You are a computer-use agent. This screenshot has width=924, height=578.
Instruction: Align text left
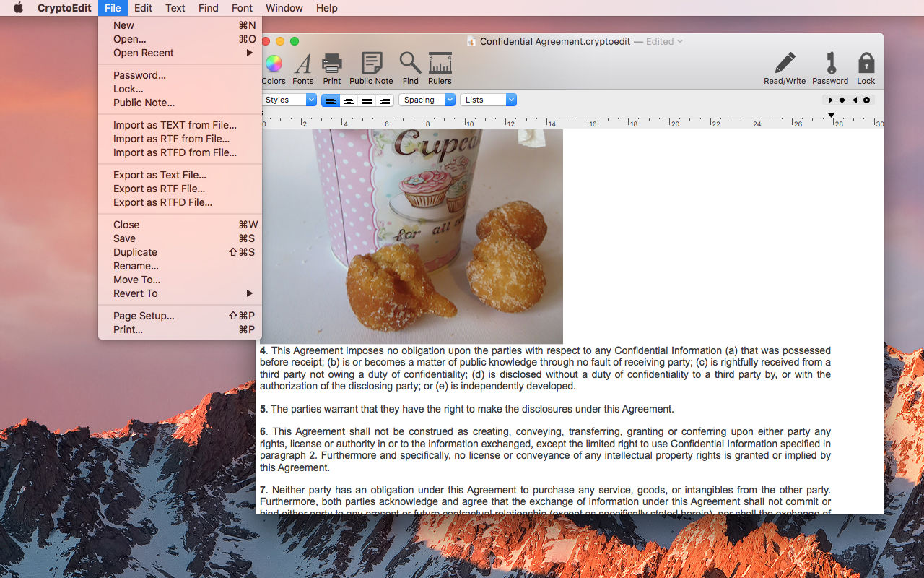pos(331,100)
